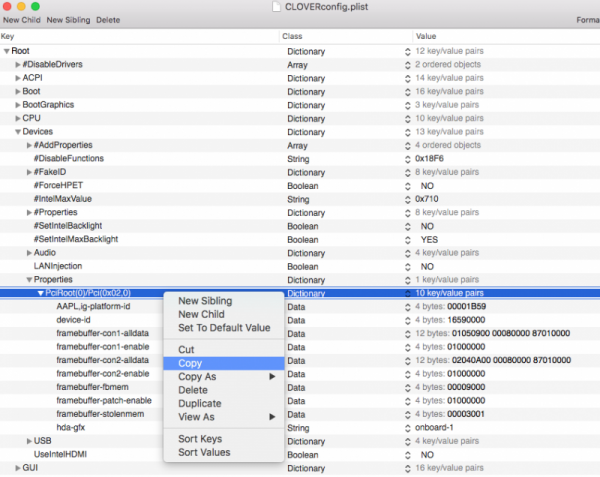600x477 pixels.
Task: Click the Key column header
Action: tap(139, 36)
